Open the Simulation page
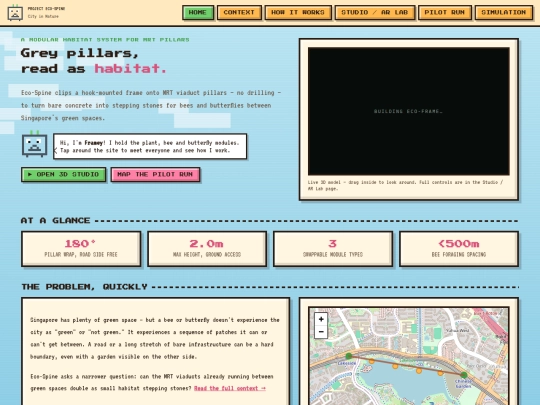The image size is (540, 405). [x=504, y=13]
